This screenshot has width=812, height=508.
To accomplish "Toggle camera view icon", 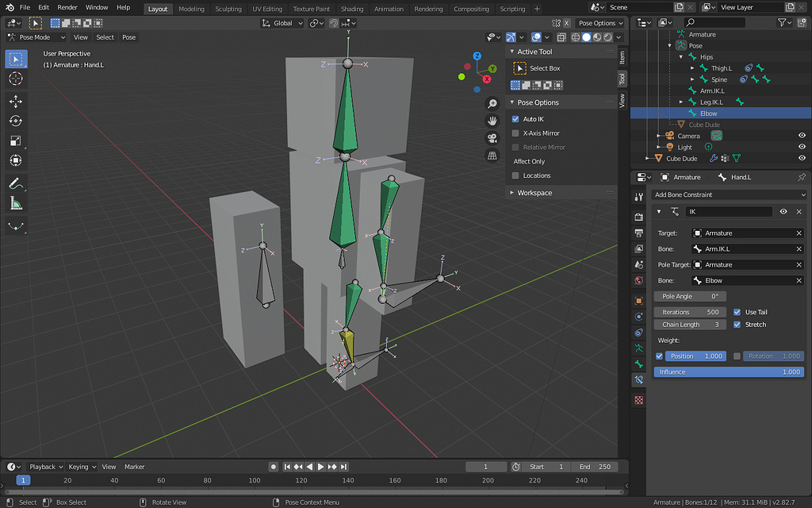I will point(492,138).
